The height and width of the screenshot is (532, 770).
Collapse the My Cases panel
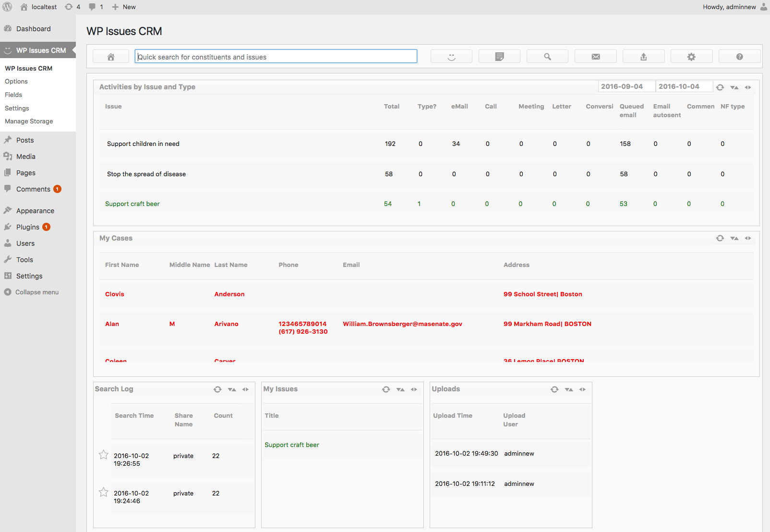(734, 238)
